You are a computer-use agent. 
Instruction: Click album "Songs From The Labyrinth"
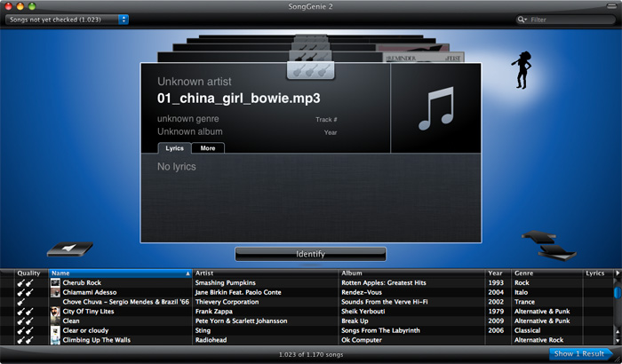(x=380, y=330)
